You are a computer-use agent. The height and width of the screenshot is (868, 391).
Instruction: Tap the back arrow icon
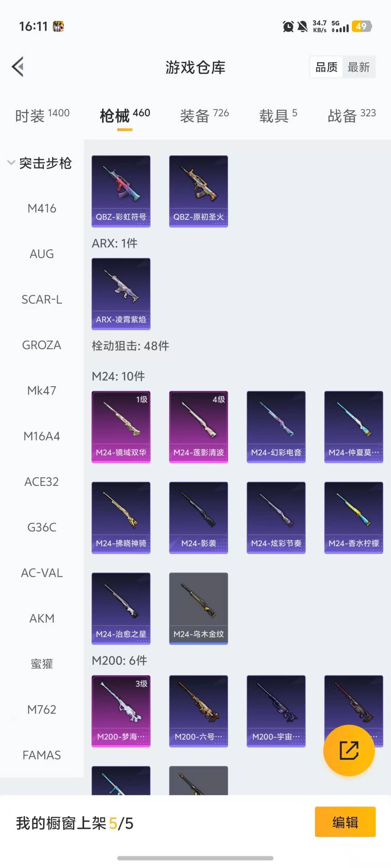18,67
